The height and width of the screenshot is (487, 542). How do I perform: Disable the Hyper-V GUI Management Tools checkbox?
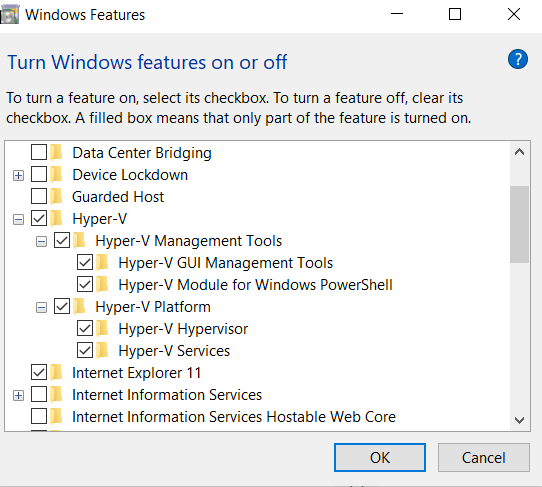85,262
